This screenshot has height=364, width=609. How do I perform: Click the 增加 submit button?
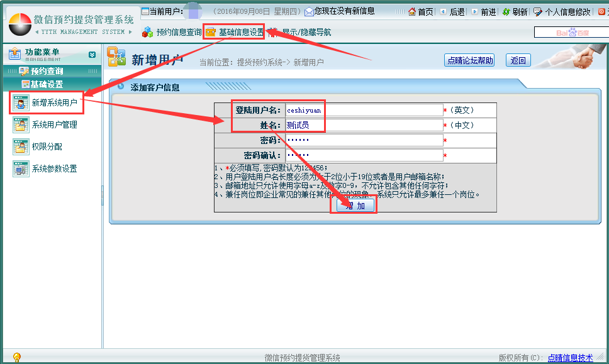coord(355,206)
